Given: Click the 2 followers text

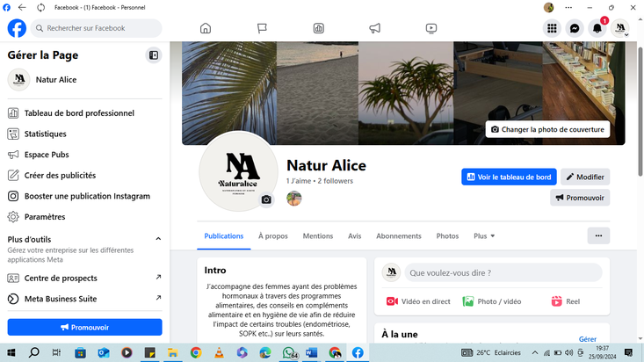Looking at the screenshot, I should [x=335, y=181].
